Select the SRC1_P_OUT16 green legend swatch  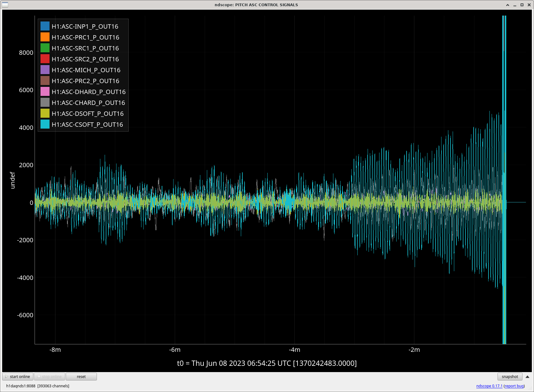coord(45,48)
